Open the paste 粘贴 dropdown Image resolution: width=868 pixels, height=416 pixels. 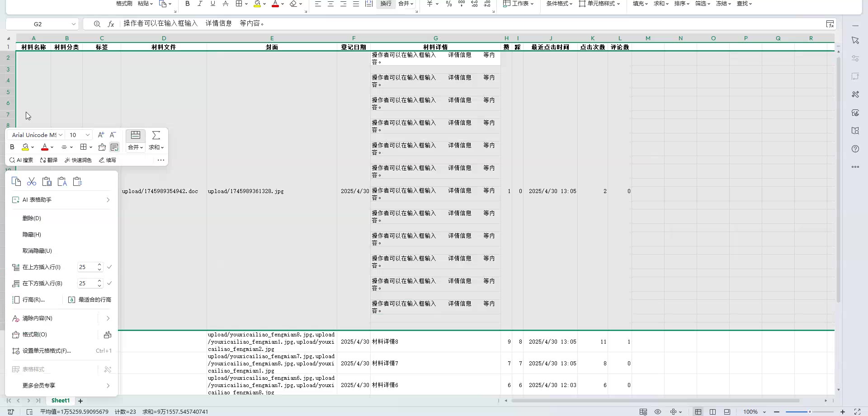[146, 4]
